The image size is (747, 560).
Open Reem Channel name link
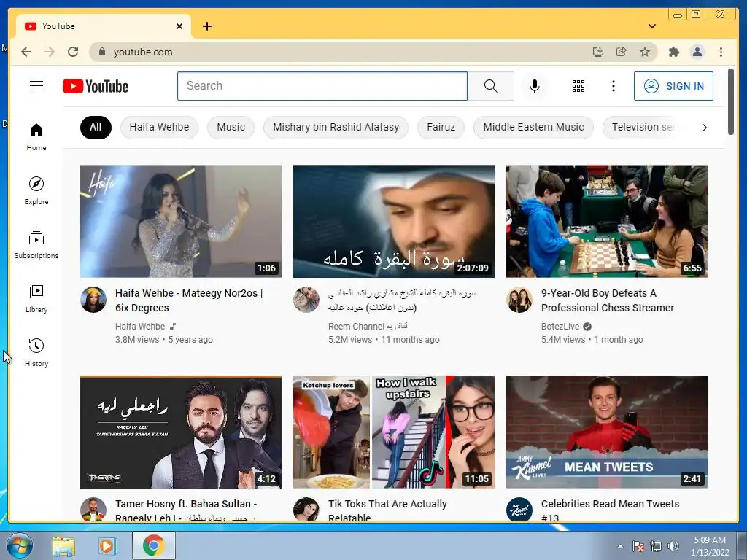point(368,326)
